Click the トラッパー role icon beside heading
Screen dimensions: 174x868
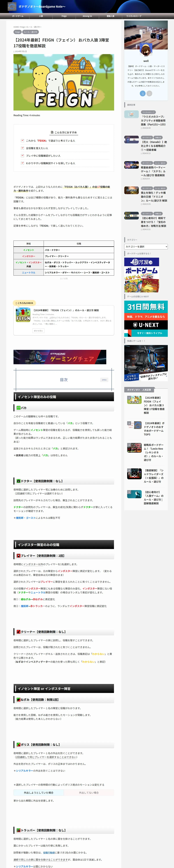tap(19, 830)
